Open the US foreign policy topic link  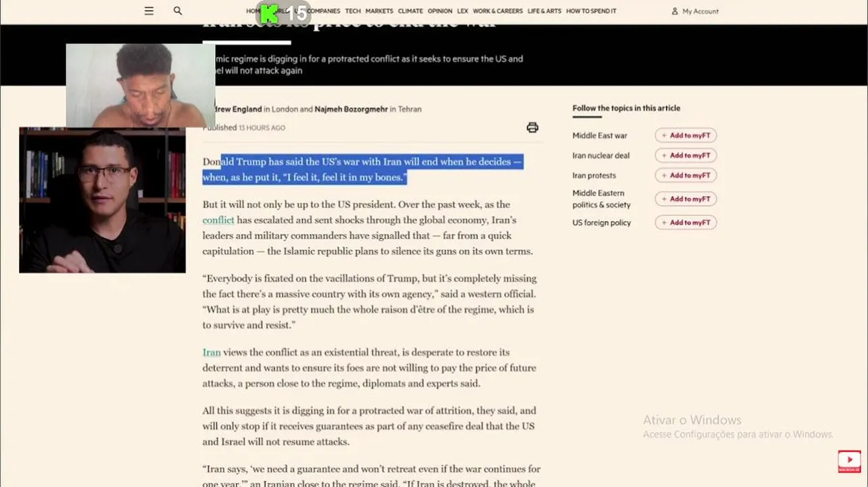tap(602, 223)
